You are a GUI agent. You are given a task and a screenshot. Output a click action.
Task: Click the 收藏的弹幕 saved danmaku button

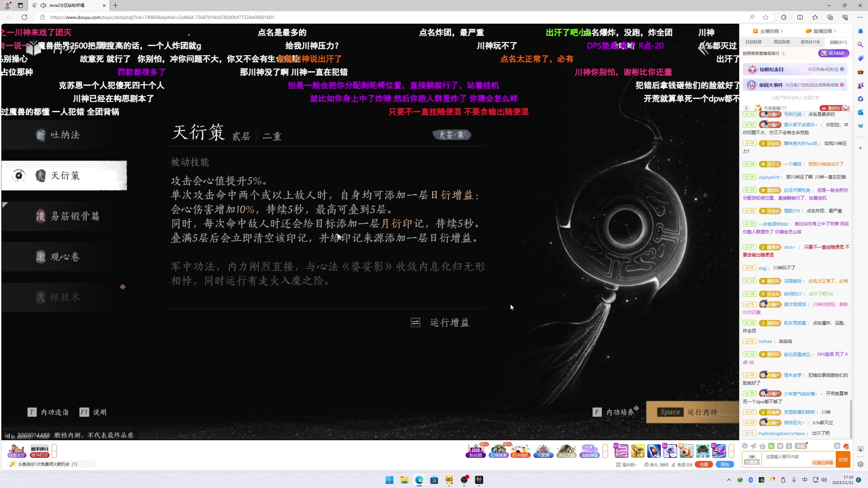[823, 463]
